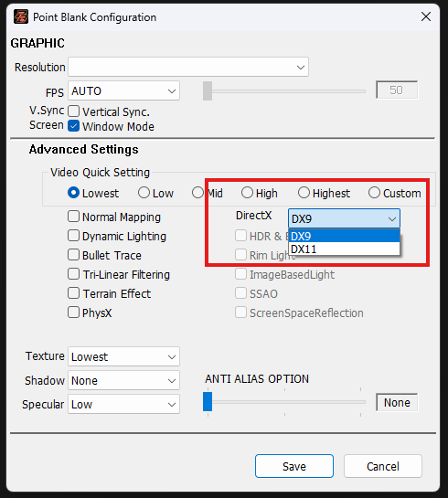The width and height of the screenshot is (448, 498).
Task: Click the Anti Alias slider thumb
Action: point(208,402)
